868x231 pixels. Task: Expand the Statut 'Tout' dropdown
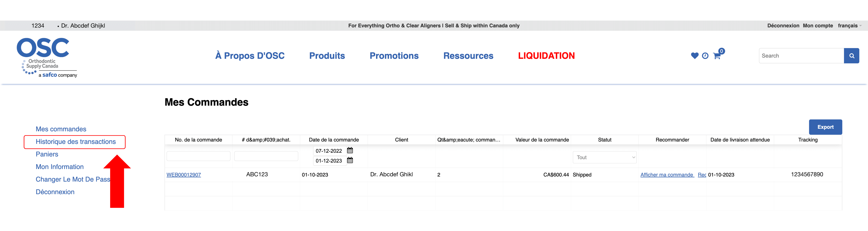click(605, 157)
